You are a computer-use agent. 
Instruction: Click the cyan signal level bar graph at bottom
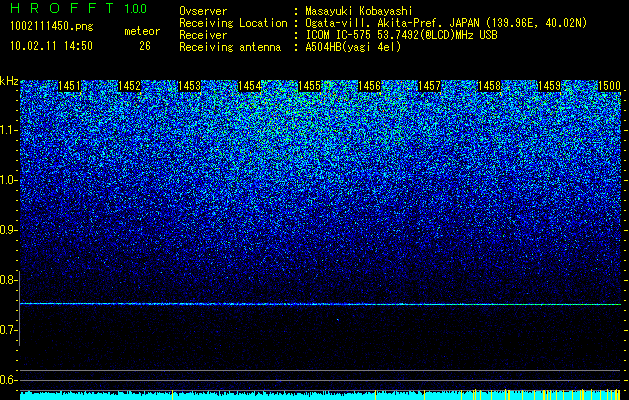click(x=321, y=395)
